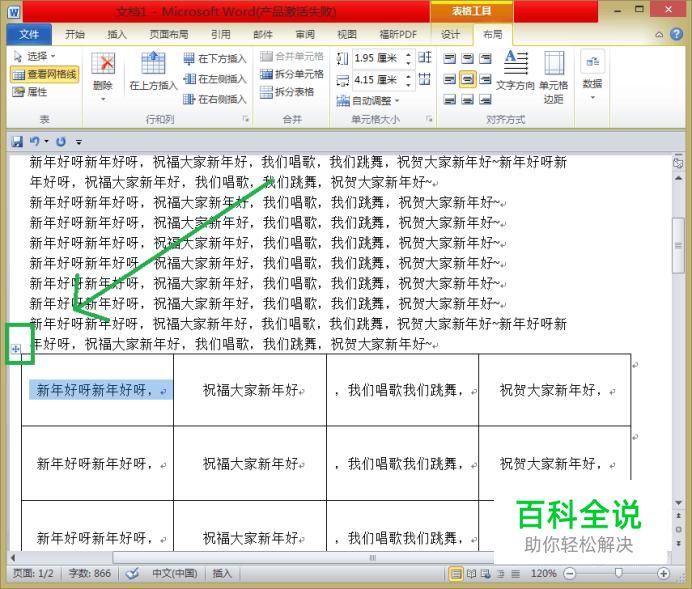This screenshot has height=589, width=692.
Task: Click distribute columns evenly icon
Action: pos(425,79)
